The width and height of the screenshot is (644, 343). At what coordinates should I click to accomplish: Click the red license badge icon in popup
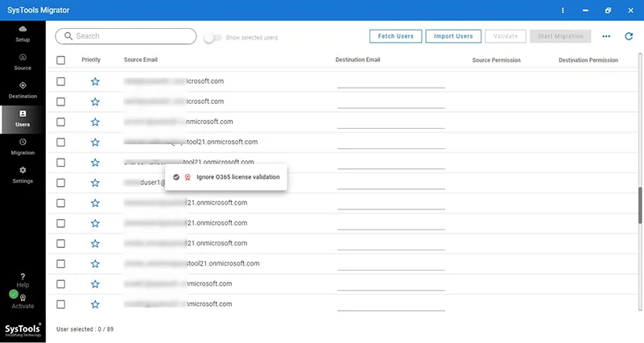click(x=188, y=177)
